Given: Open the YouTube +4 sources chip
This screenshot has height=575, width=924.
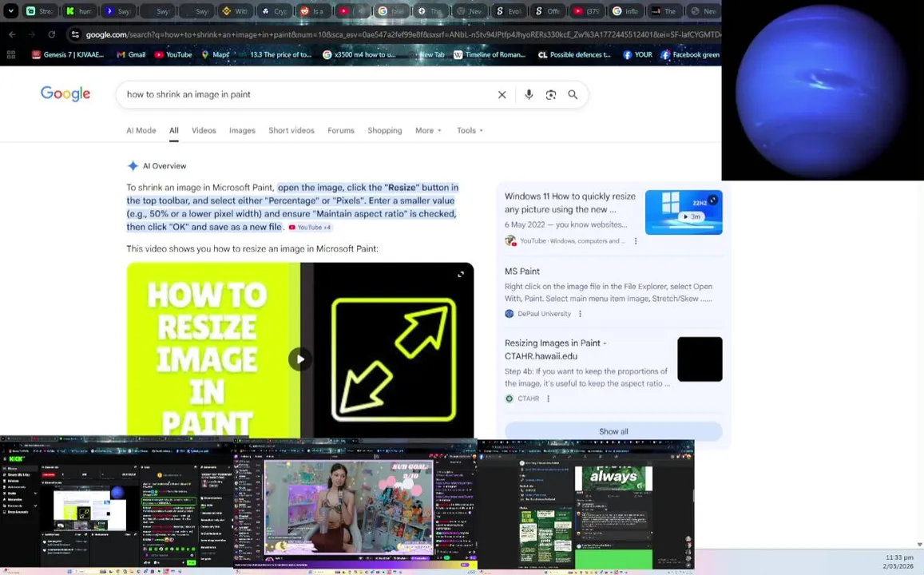Looking at the screenshot, I should click(x=310, y=228).
